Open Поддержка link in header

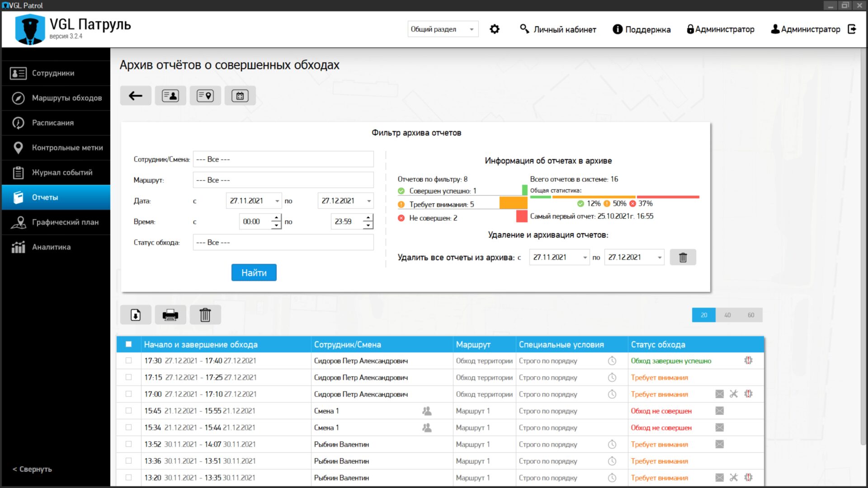642,29
